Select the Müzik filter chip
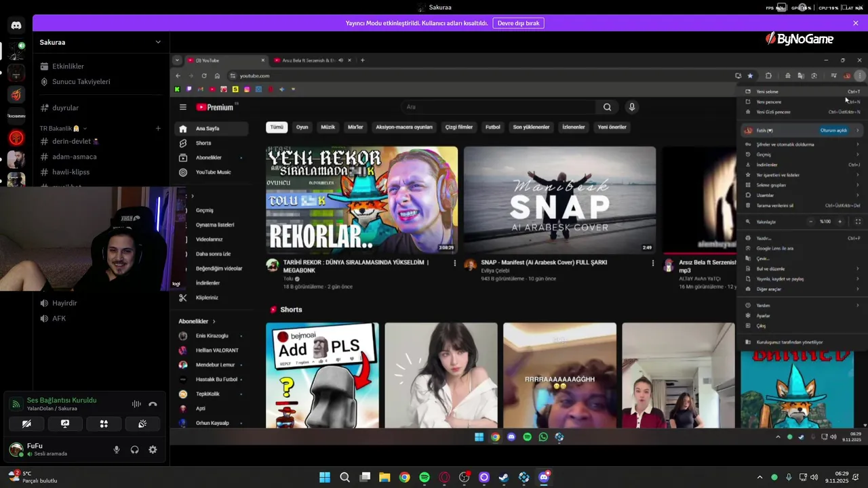Image resolution: width=868 pixels, height=488 pixels. (x=328, y=127)
